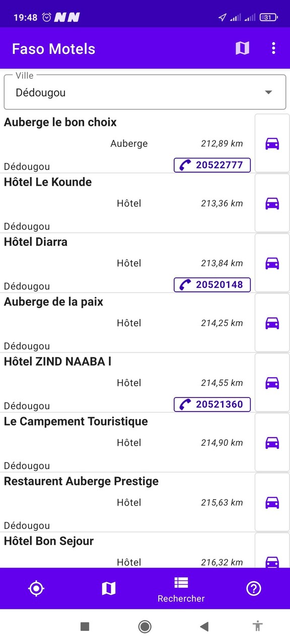
Task: Tap the Android back navigation button
Action: (204, 626)
